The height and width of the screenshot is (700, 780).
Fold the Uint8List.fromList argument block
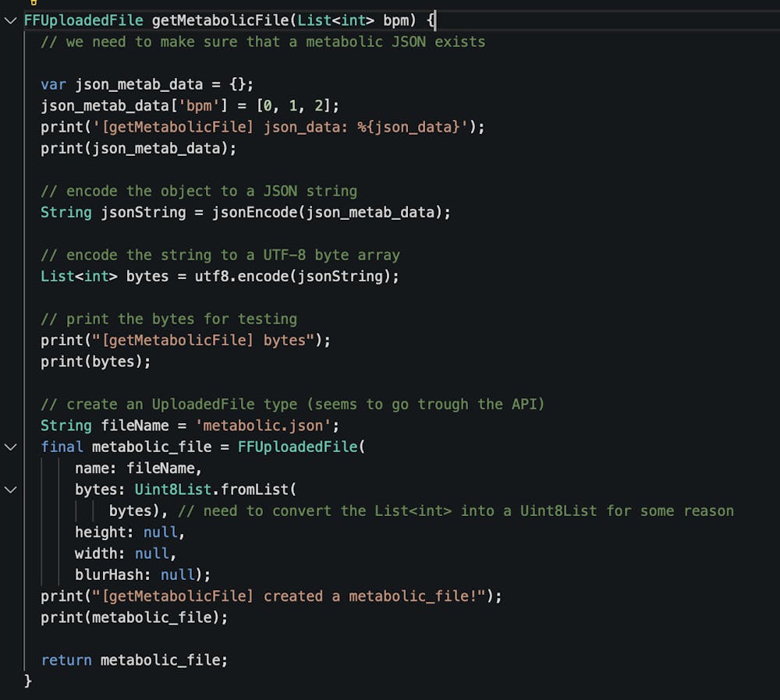point(10,490)
